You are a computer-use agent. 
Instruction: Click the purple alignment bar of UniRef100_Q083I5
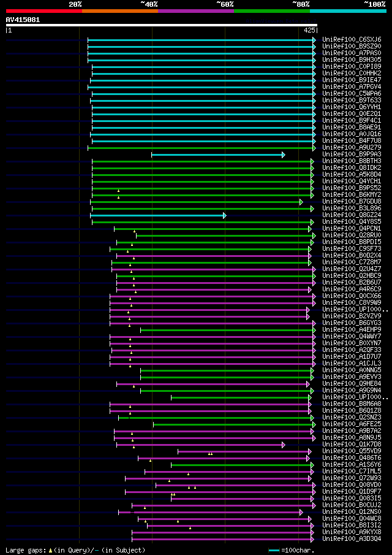[x=243, y=499]
